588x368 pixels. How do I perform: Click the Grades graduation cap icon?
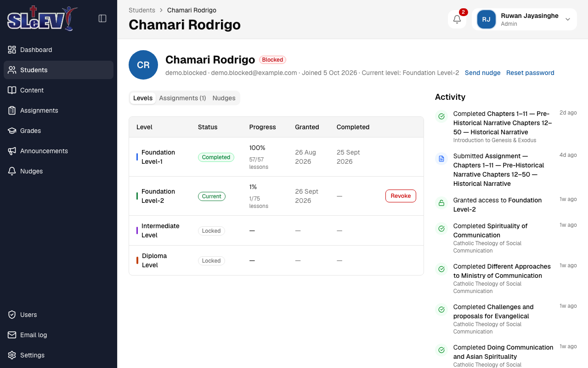(x=12, y=131)
